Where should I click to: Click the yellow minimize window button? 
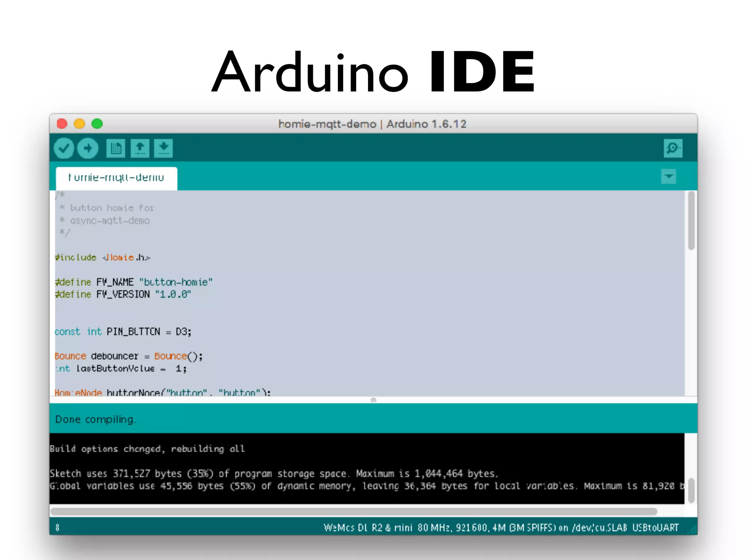coord(80,124)
